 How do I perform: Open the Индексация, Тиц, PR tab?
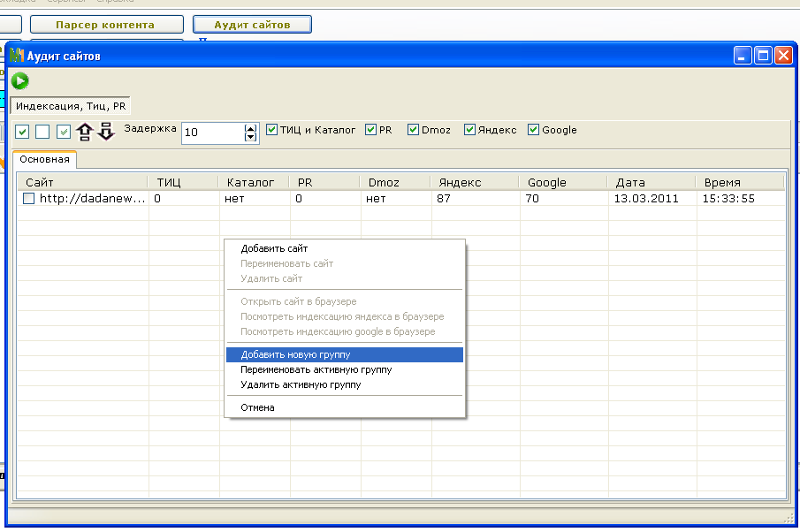point(71,105)
